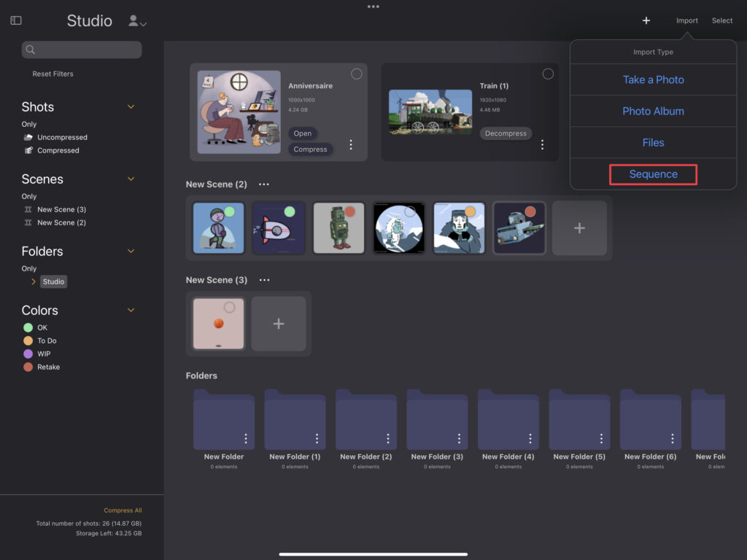The image size is (747, 560).
Task: Open options for New Folder (6)
Action: coord(672,438)
